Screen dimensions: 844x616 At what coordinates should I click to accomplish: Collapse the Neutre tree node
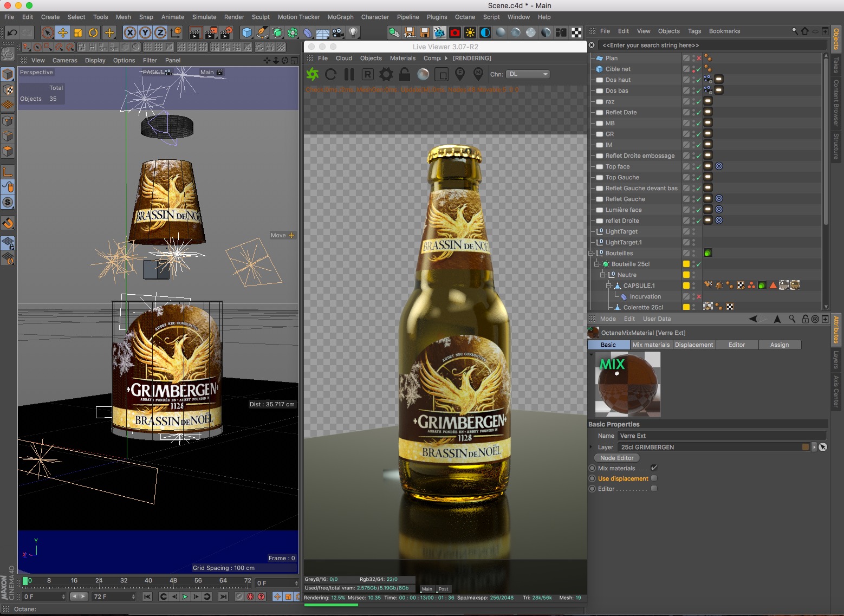[603, 275]
